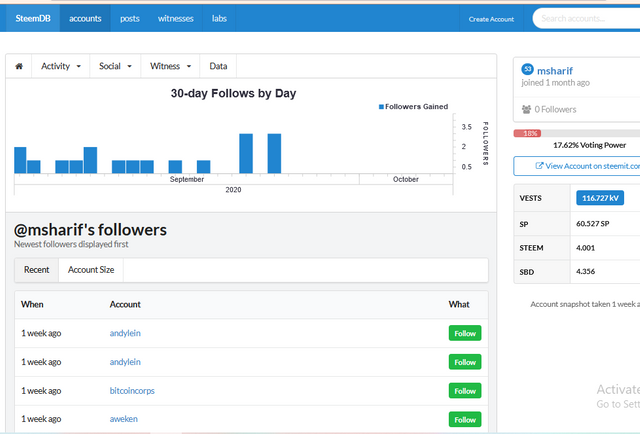
Task: Go to account home via house icon
Action: tap(19, 66)
